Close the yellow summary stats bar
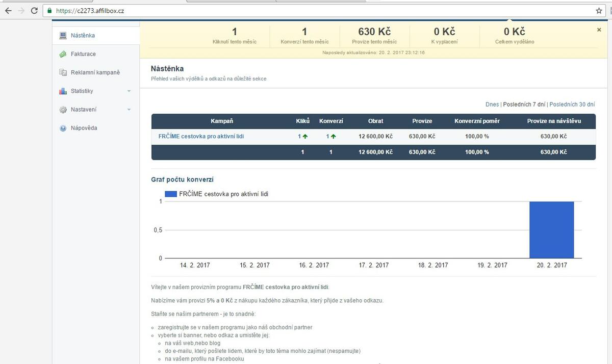The image size is (612, 364). pyautogui.click(x=599, y=30)
